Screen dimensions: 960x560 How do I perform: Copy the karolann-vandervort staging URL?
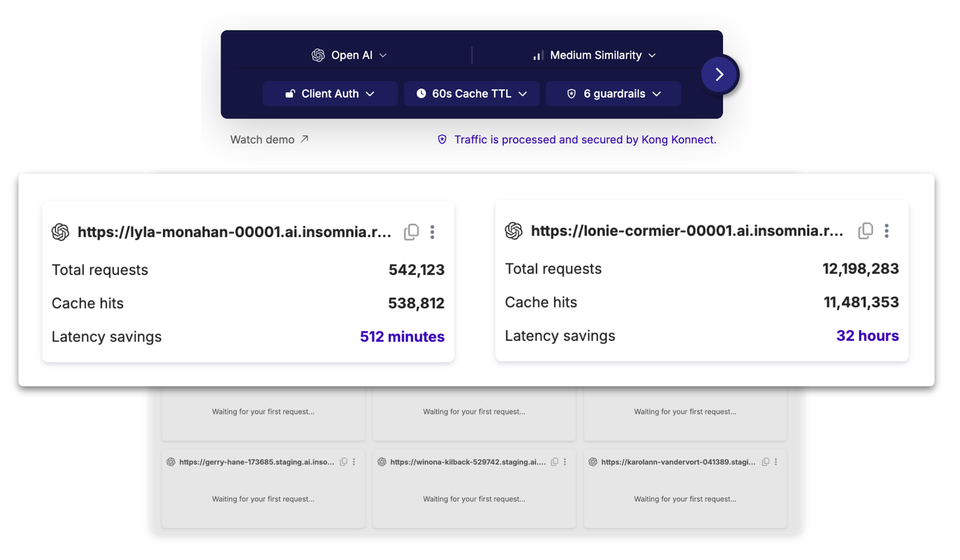(x=765, y=462)
